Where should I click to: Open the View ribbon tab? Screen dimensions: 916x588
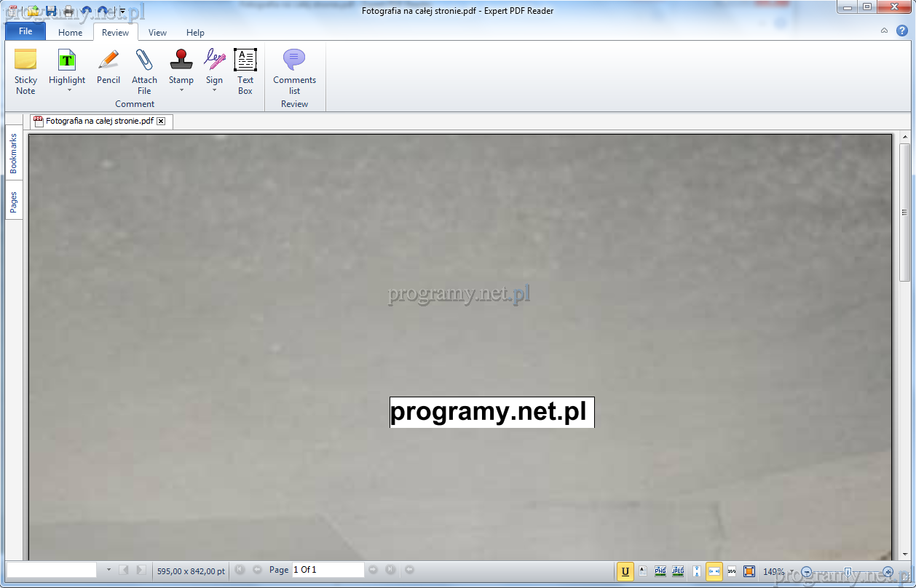coord(157,32)
